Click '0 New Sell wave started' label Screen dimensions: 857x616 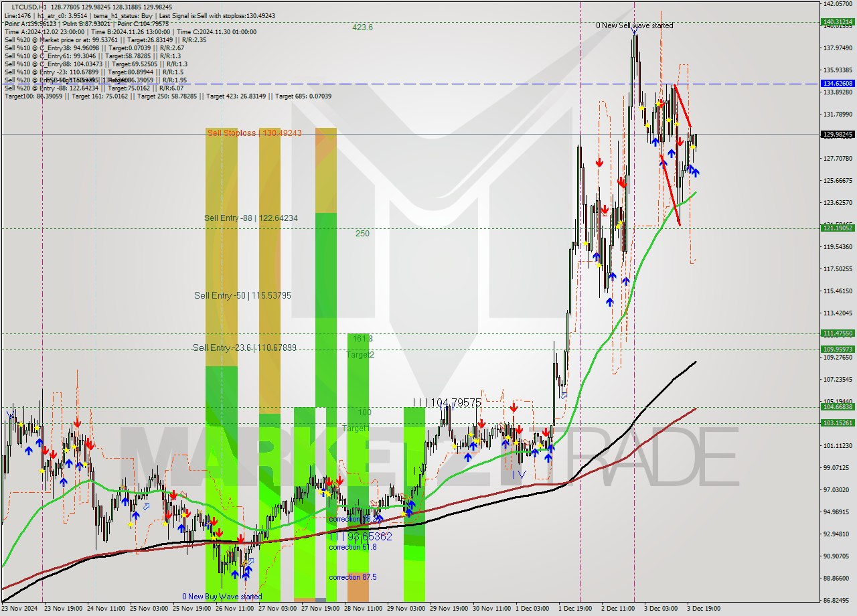[635, 25]
